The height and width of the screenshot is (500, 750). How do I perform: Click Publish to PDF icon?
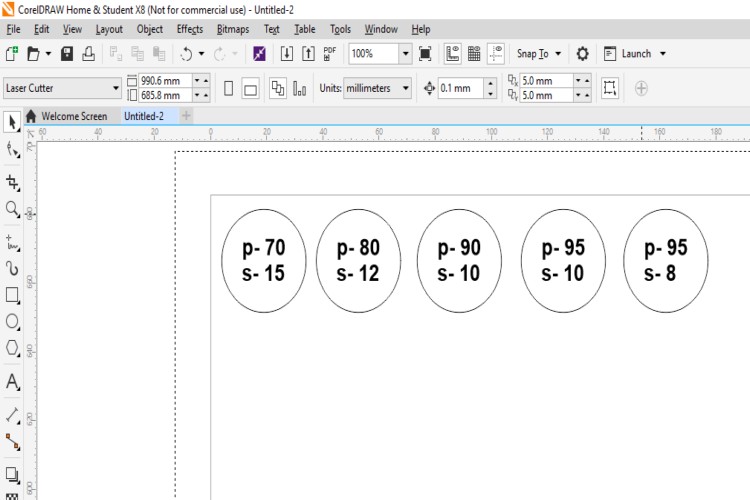point(330,54)
